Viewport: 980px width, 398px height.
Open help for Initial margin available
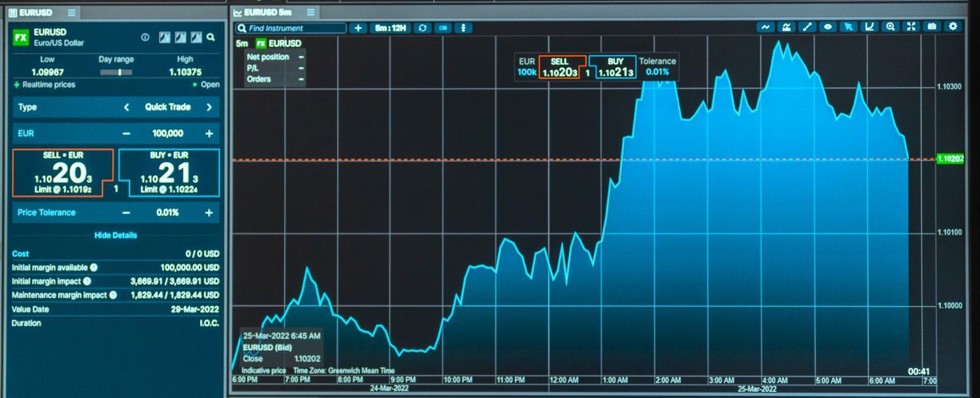pyautogui.click(x=93, y=267)
